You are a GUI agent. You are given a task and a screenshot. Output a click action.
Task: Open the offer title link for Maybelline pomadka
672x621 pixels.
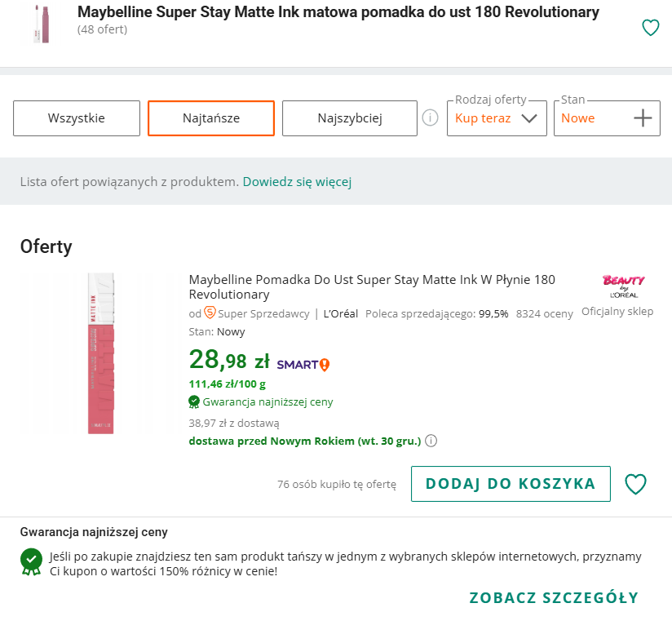click(371, 287)
